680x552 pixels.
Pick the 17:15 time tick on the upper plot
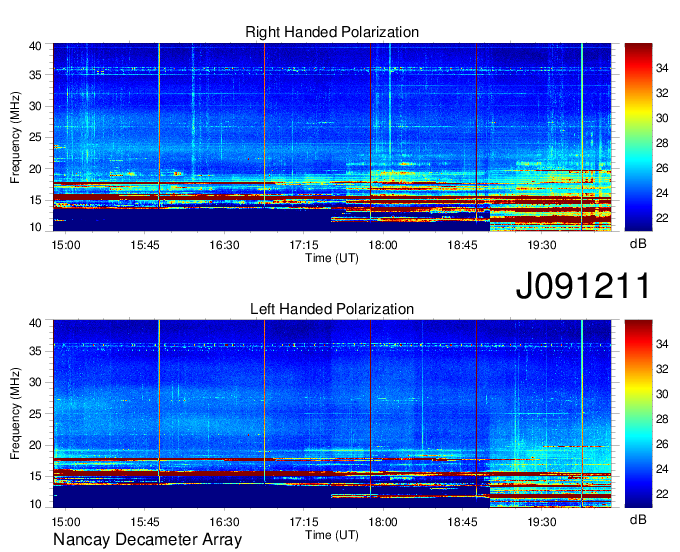(x=304, y=245)
